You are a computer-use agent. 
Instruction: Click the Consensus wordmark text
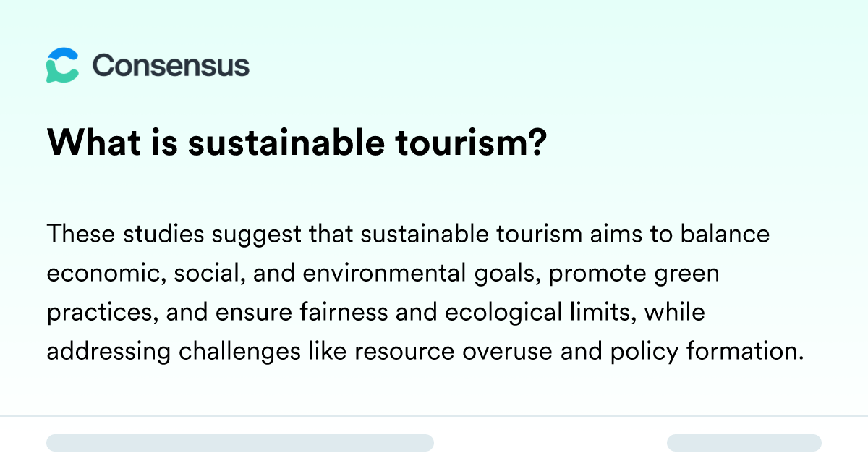pyautogui.click(x=171, y=66)
